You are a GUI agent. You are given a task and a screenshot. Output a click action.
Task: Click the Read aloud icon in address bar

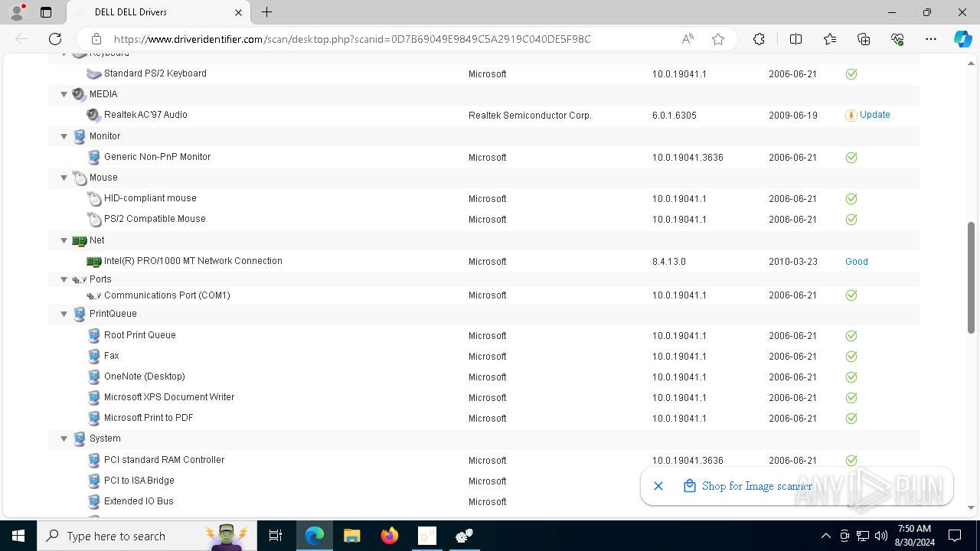(688, 39)
